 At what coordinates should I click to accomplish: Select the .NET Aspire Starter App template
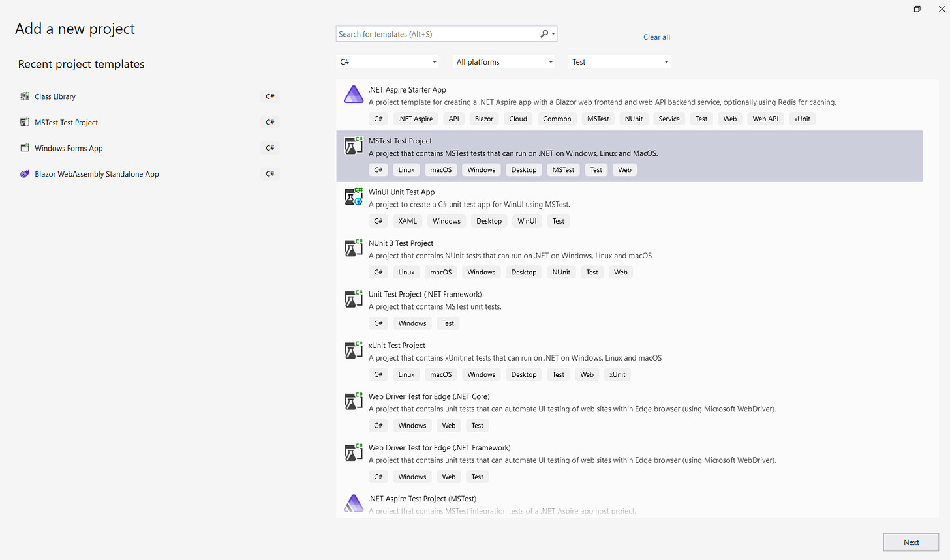(630, 105)
